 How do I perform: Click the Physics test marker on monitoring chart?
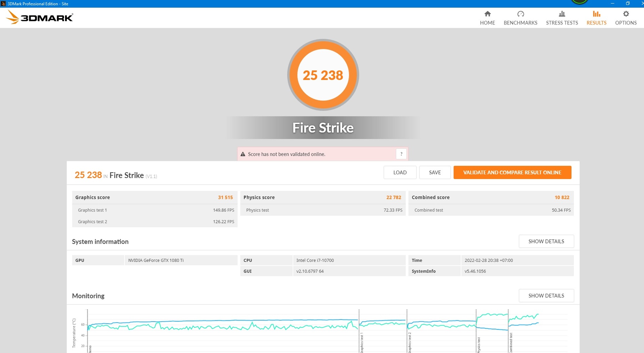[479, 344]
